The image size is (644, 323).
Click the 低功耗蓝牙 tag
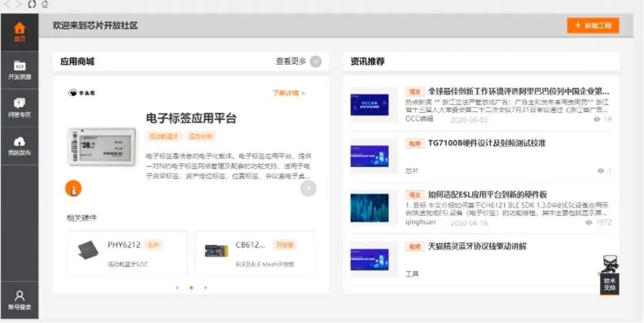163,137
